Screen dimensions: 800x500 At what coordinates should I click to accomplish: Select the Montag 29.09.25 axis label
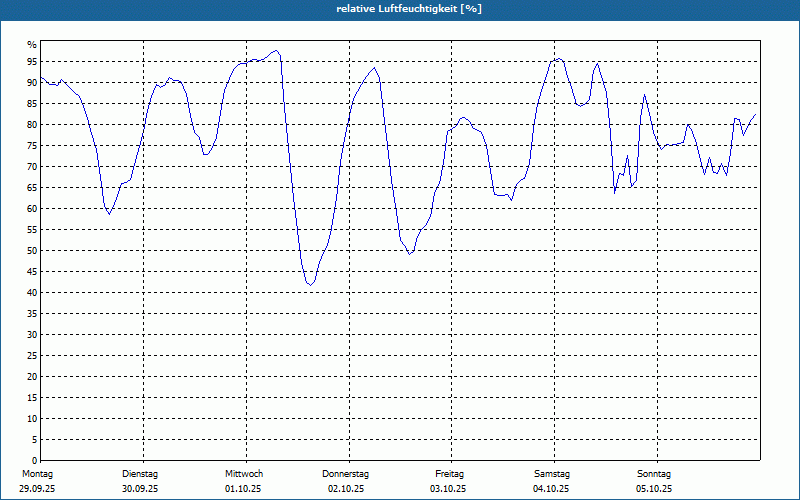(37, 481)
